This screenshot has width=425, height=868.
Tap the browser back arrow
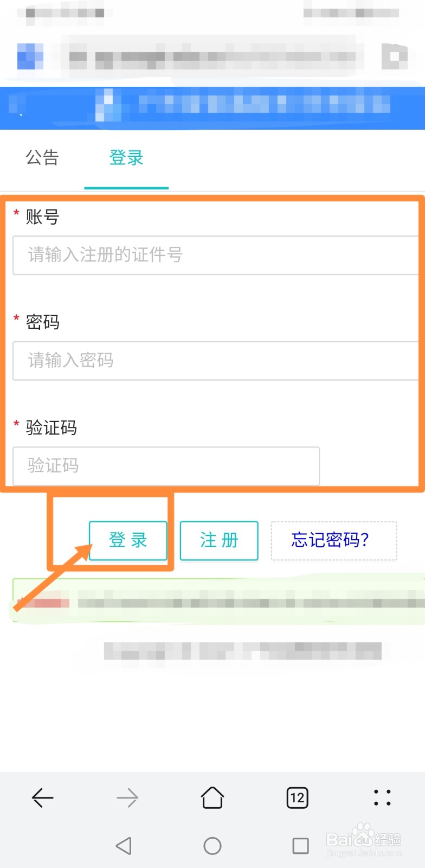pyautogui.click(x=42, y=798)
